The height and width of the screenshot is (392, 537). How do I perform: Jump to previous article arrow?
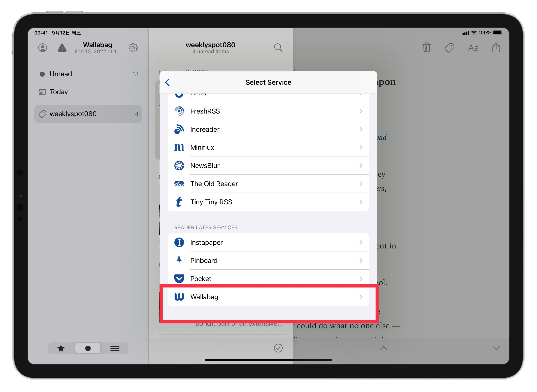(384, 348)
